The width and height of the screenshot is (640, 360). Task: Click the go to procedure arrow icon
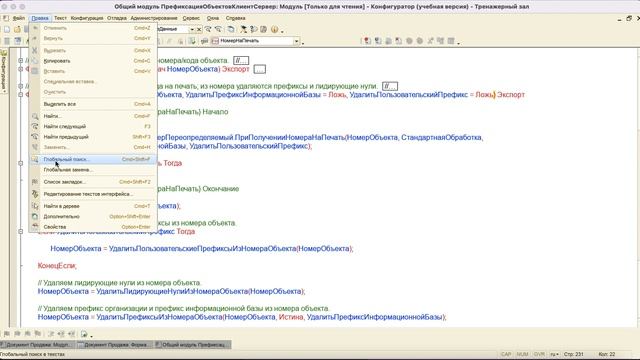[204, 41]
